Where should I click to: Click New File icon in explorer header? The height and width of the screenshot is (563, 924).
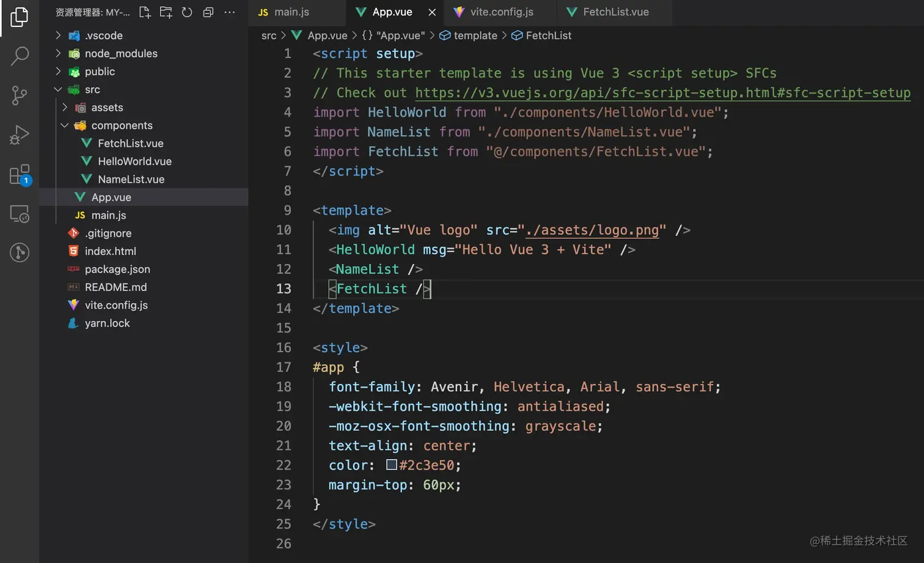click(145, 12)
